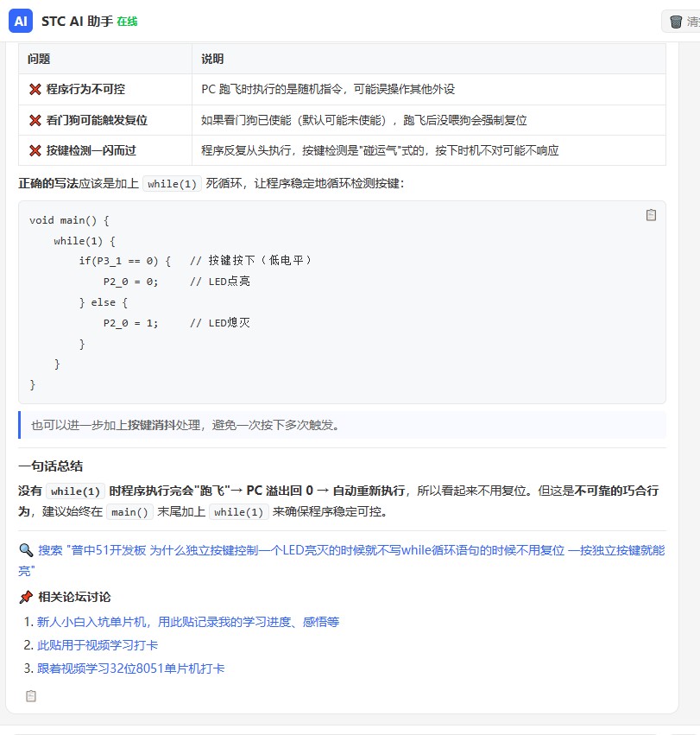Open forum thread 此贴用于视频学习打卡

tap(98, 645)
